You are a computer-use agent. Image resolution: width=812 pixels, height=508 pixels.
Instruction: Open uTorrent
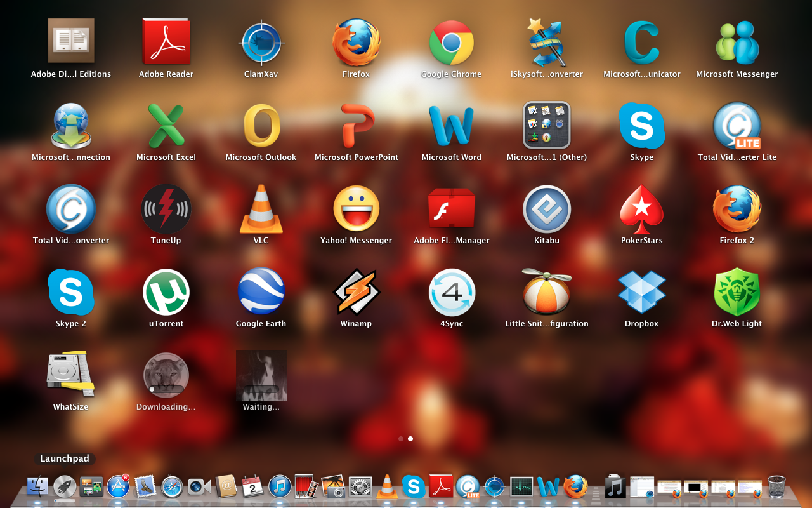point(166,292)
